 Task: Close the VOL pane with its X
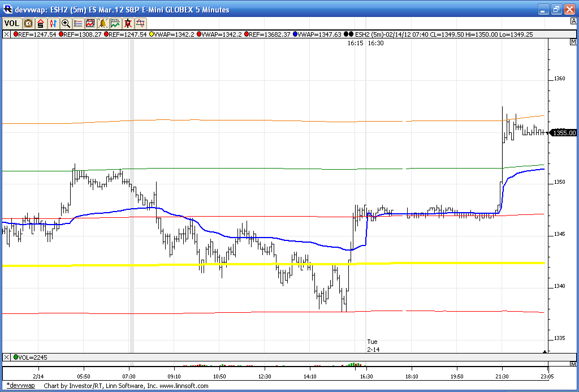point(7,357)
